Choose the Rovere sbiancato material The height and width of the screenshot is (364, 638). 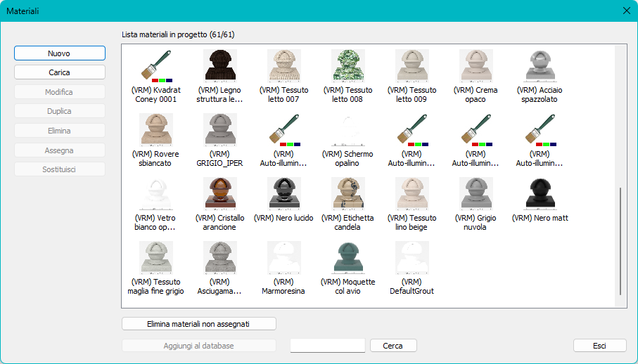[x=156, y=129]
